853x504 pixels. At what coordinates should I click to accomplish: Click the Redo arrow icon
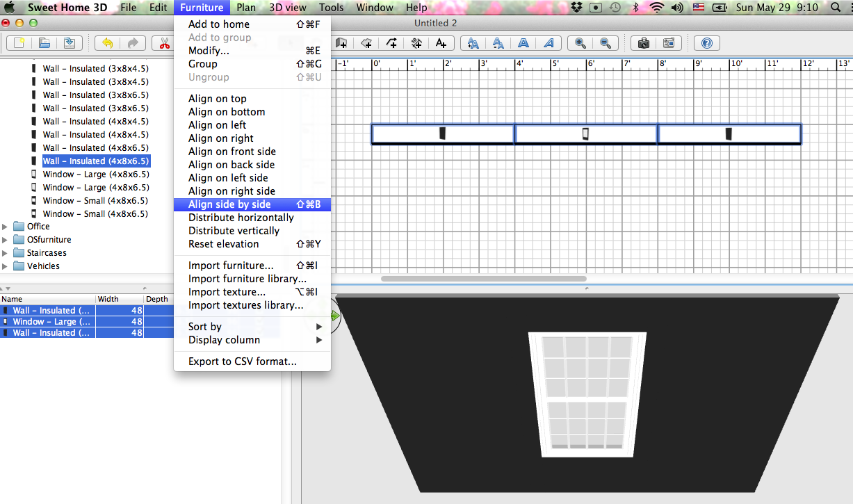(x=133, y=43)
